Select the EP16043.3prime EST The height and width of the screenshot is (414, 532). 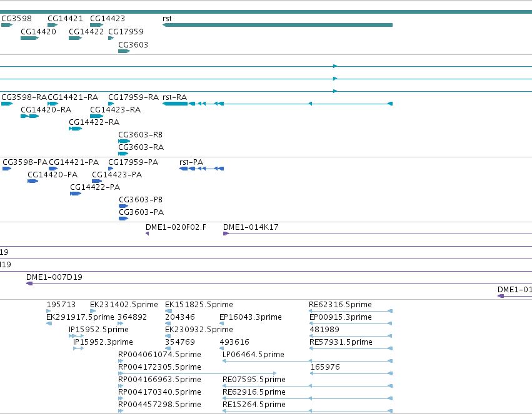point(251,318)
